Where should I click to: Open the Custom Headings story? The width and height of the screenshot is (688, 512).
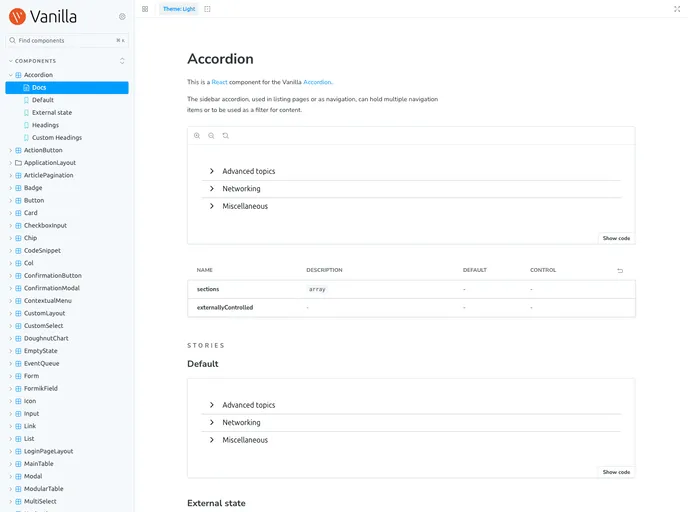(x=57, y=138)
